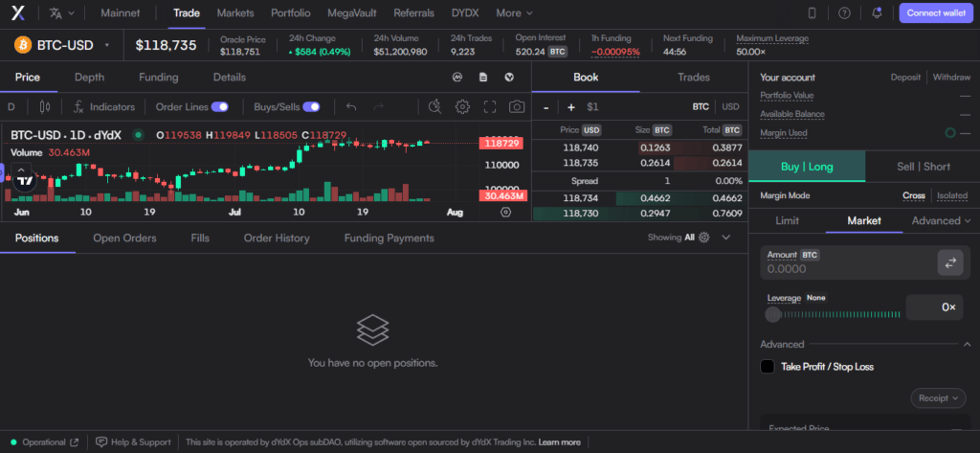Switch to the Details tab
The image size is (980, 453).
point(230,78)
